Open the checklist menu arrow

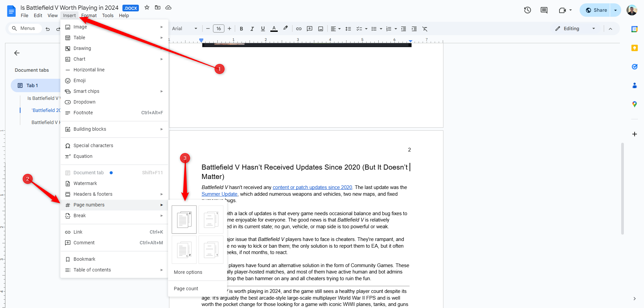click(x=366, y=29)
